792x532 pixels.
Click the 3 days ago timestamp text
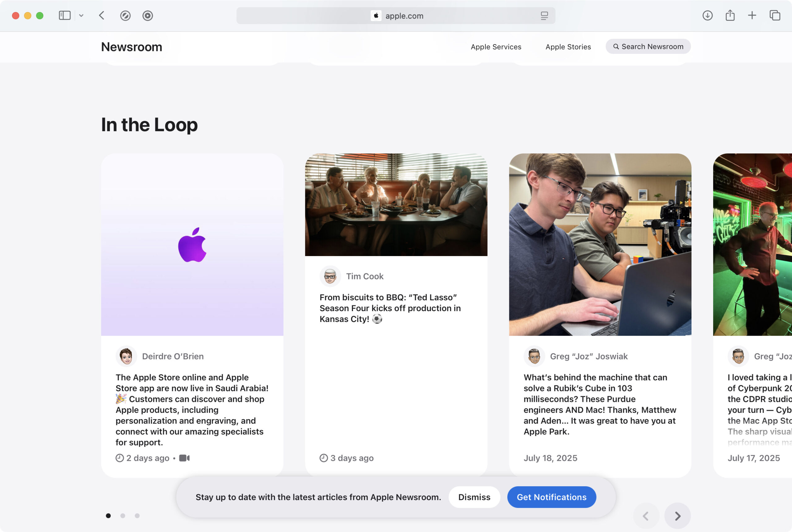(352, 458)
